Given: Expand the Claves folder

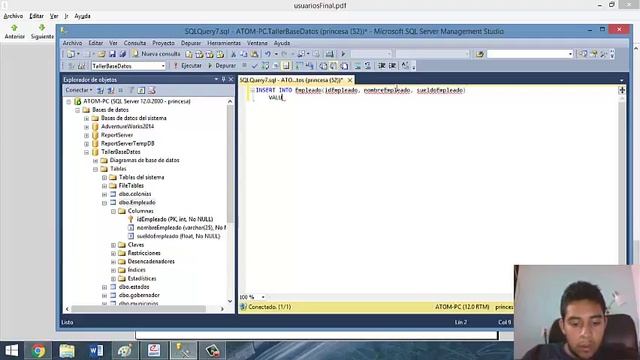Looking at the screenshot, I should 113,245.
